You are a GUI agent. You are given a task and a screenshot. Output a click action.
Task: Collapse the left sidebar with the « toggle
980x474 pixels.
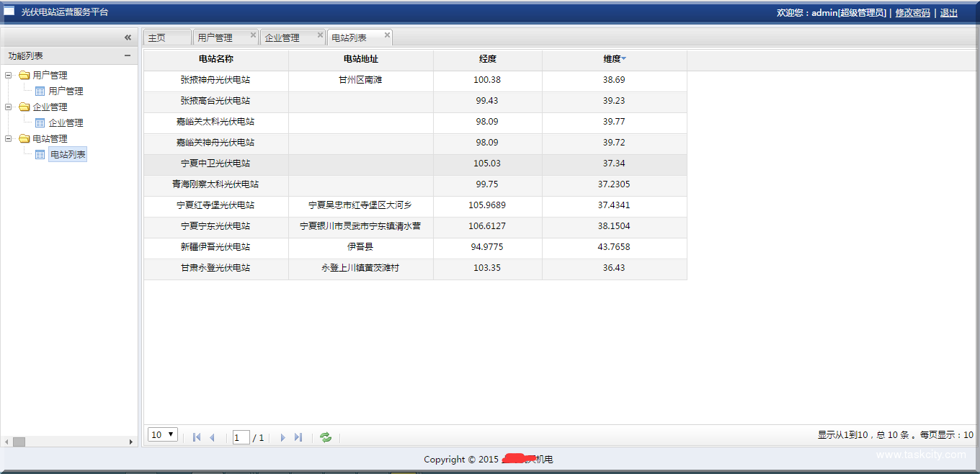point(127,37)
